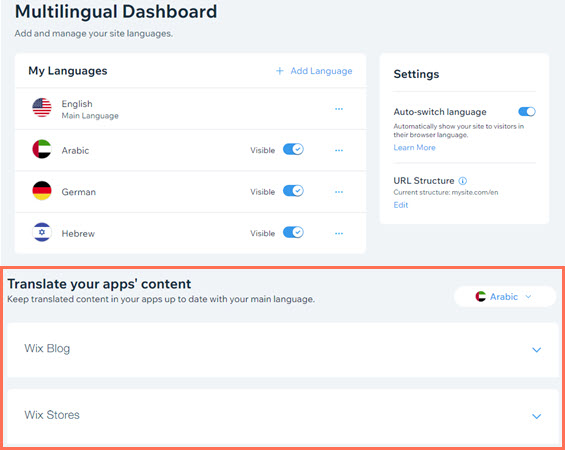Click the Visible label in the Hebrew row
565x450 pixels.
(x=263, y=233)
